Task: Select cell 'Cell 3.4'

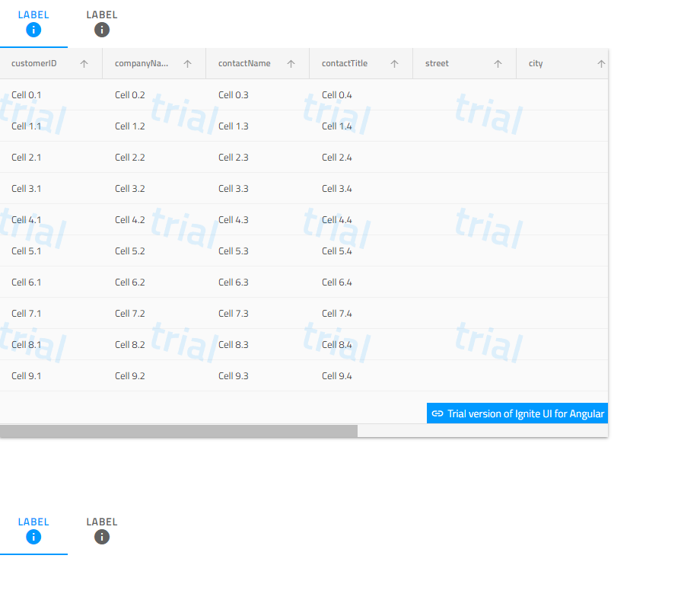Action: point(361,189)
